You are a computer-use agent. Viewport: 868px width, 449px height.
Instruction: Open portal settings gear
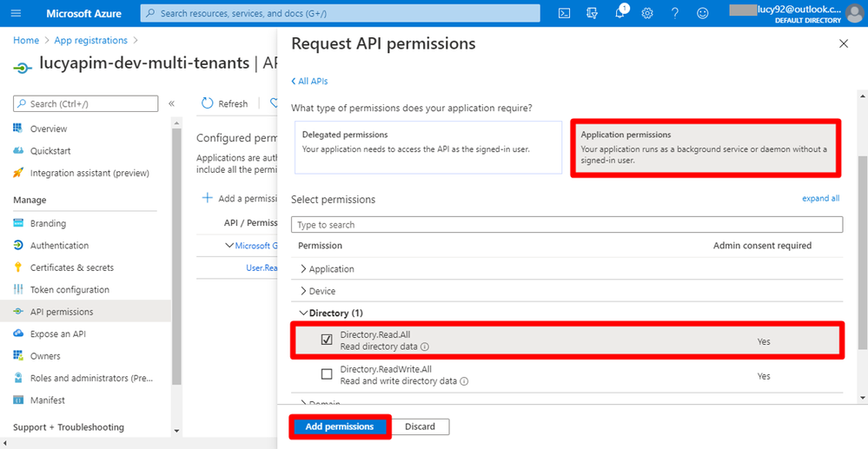tap(647, 13)
